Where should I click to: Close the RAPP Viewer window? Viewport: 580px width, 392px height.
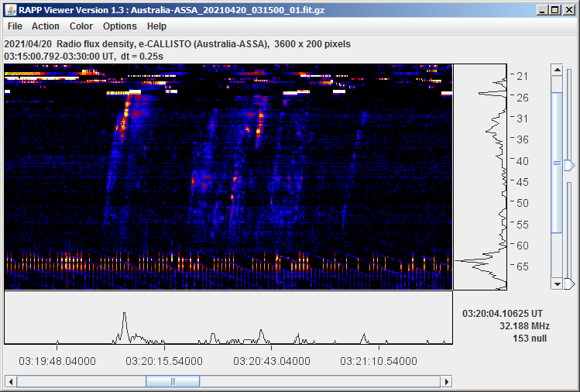(x=568, y=10)
